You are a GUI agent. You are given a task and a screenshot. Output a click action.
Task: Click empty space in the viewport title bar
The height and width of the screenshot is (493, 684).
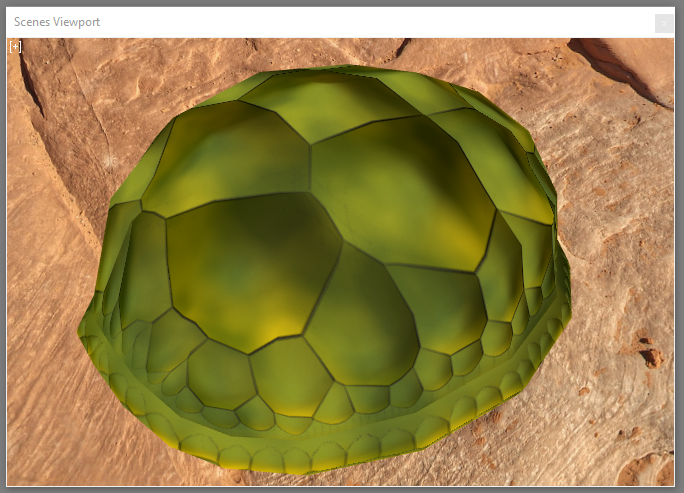(350, 22)
